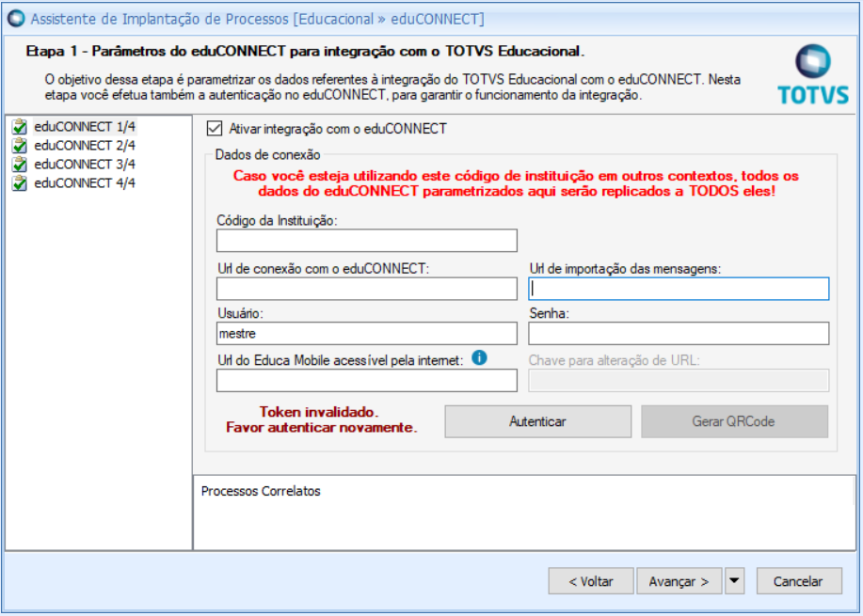Toggle Ativar integração com o eduCONNECT checkbox
This screenshot has width=863, height=616.
tap(215, 128)
